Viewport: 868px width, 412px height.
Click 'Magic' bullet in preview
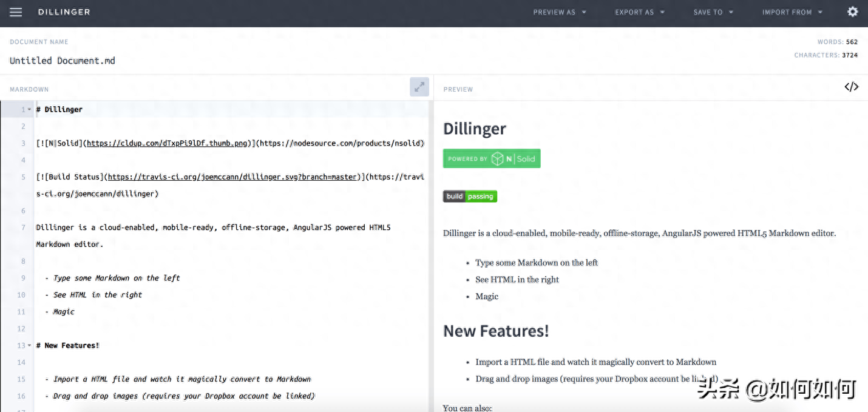coord(487,296)
